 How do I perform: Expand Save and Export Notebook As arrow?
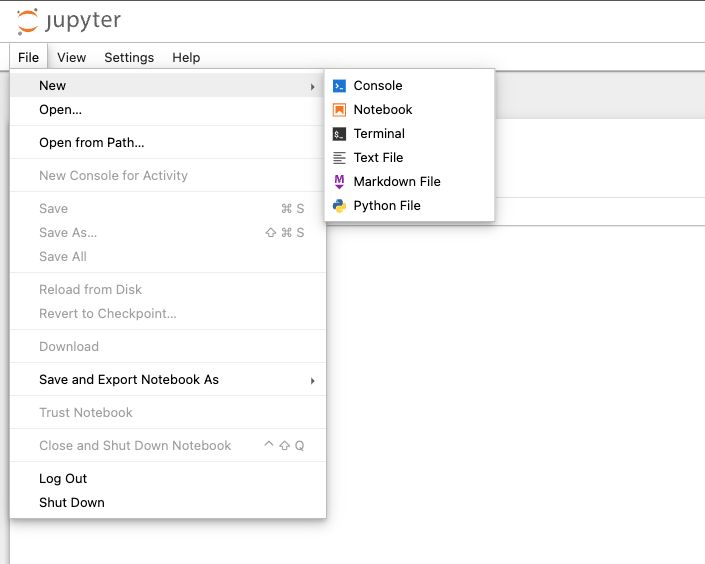click(x=312, y=381)
